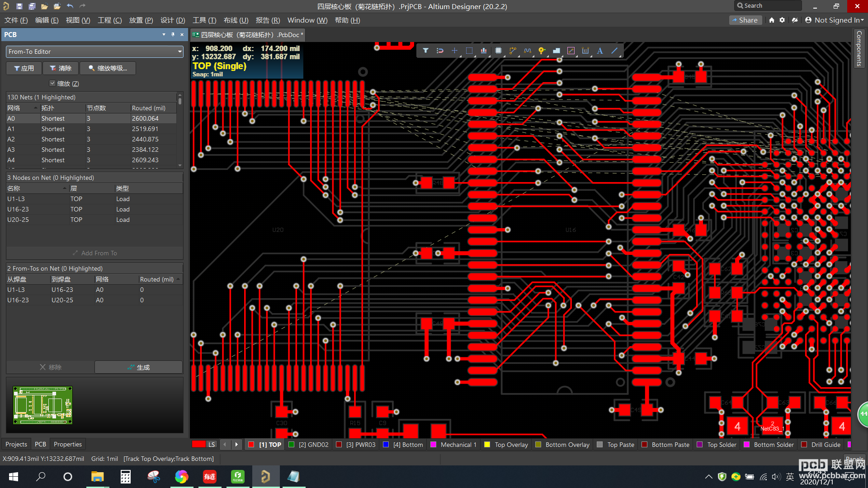Move the layer tabs right with the arrow
868x488 pixels.
(x=236, y=445)
